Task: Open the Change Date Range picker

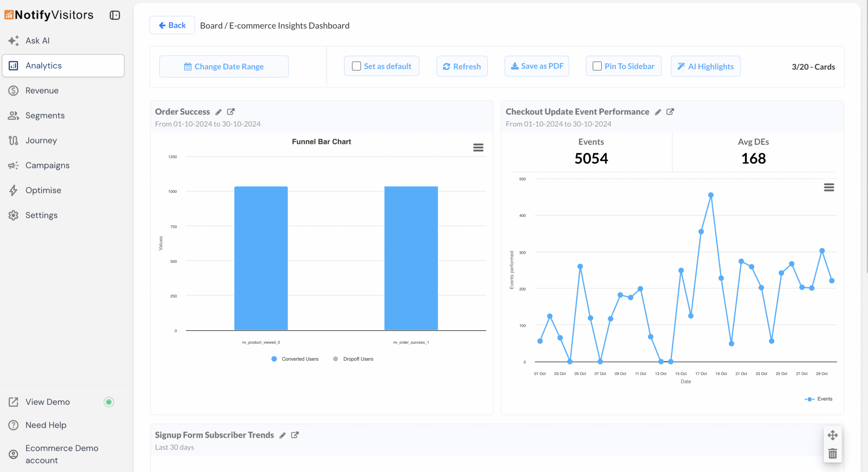Action: pos(224,66)
